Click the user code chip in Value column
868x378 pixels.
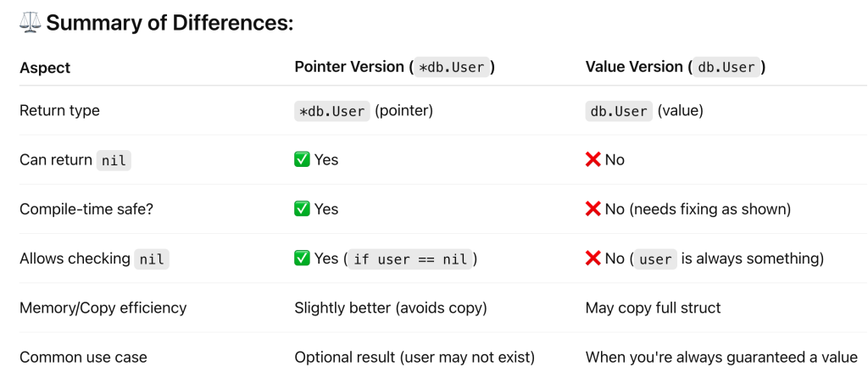coord(655,259)
